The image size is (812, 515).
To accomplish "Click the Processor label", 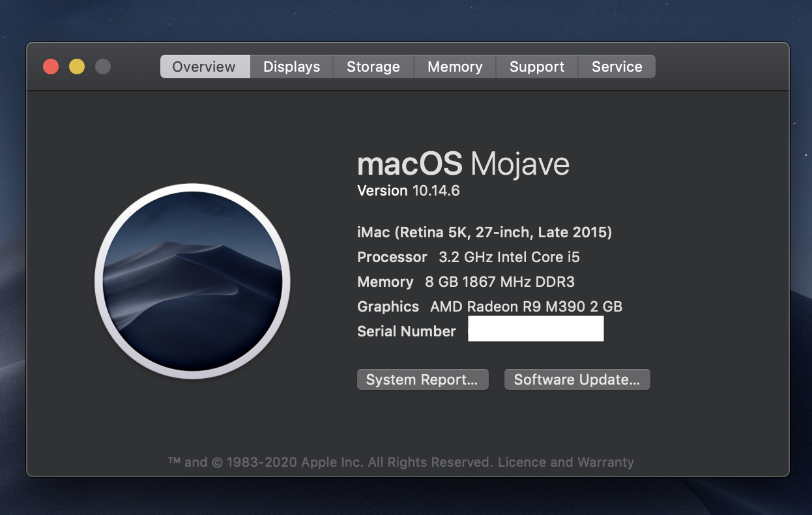I will coord(392,257).
